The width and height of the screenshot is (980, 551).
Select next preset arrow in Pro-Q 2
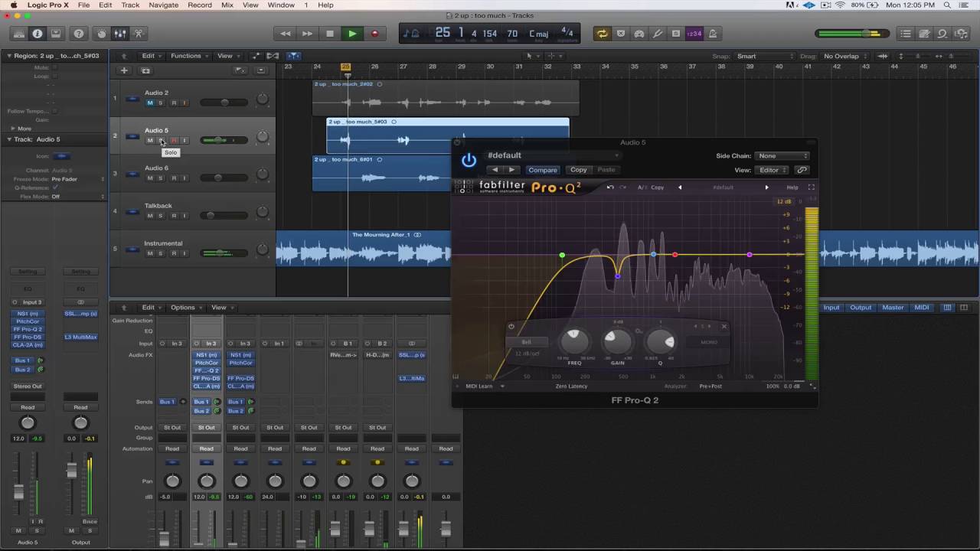[766, 187]
